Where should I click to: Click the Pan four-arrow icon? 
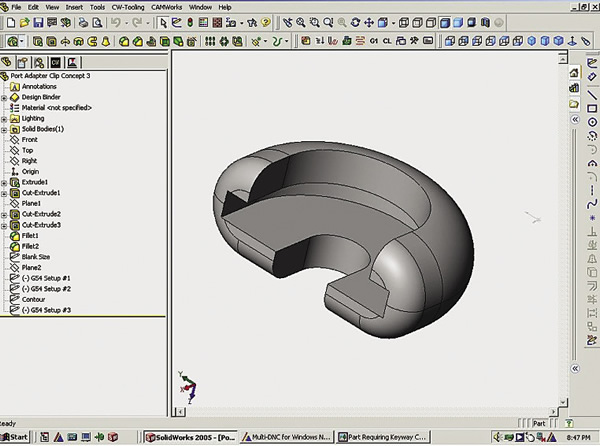[368, 23]
